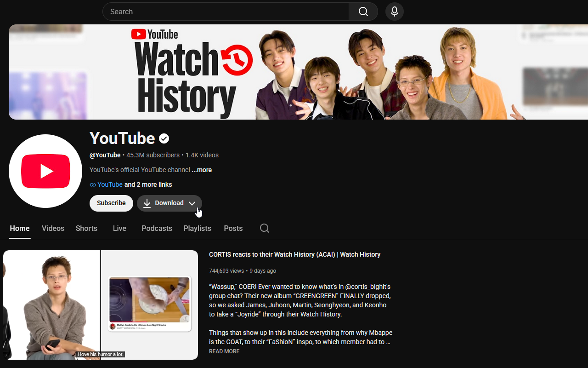Play the featured CORTIS video thumbnail

(101, 305)
